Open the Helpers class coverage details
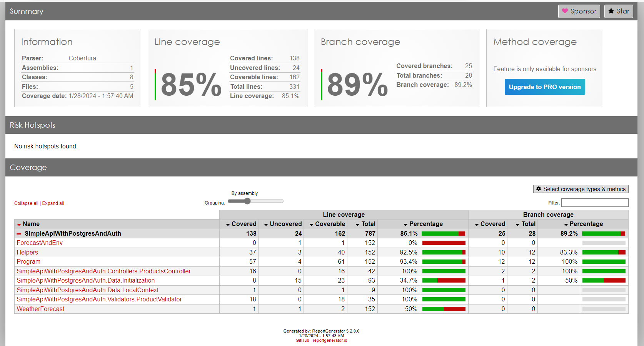The image size is (644, 346). click(x=27, y=253)
